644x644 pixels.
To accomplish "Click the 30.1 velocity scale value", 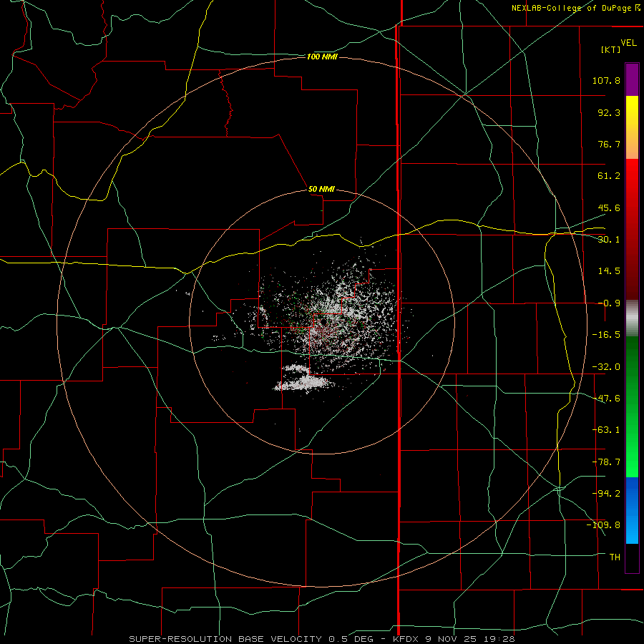I will (x=609, y=240).
